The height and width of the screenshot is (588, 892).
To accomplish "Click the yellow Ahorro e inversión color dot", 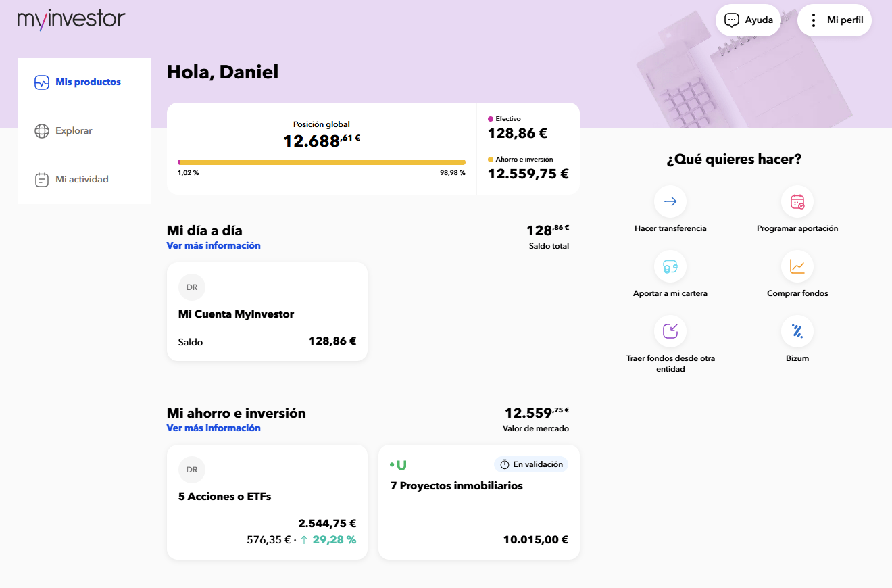I will (x=491, y=160).
